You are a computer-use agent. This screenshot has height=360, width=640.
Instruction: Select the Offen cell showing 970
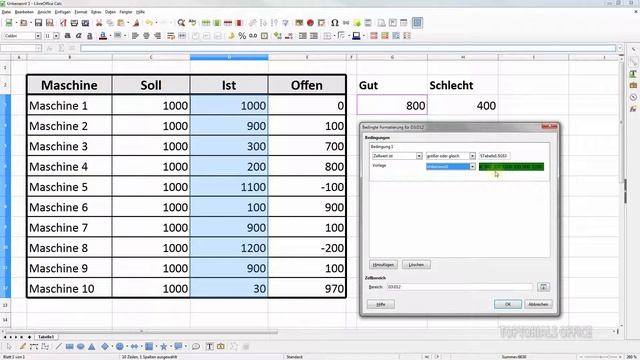pyautogui.click(x=307, y=289)
